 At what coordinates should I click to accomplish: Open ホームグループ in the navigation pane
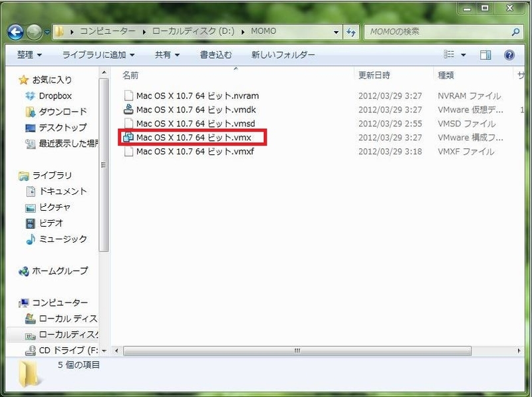pos(60,271)
